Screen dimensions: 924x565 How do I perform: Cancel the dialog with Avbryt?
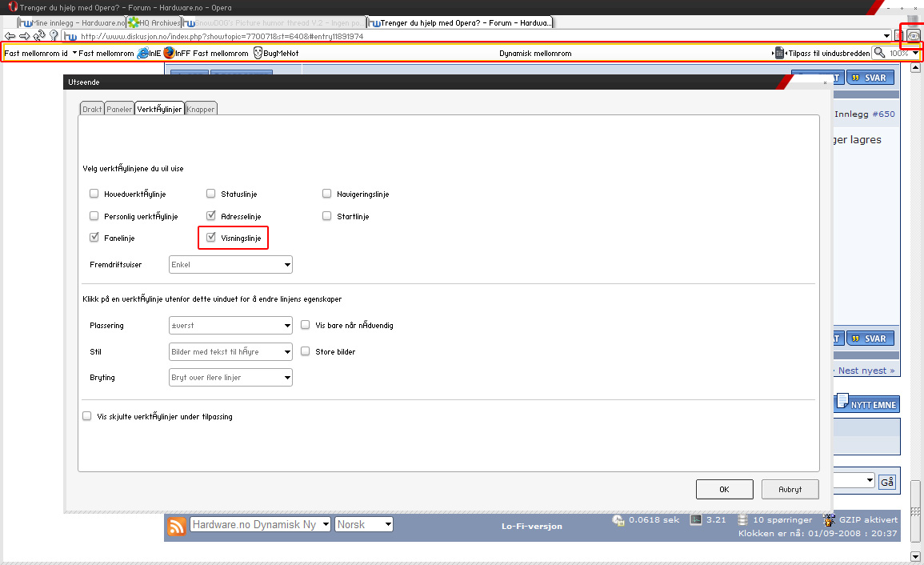(790, 490)
